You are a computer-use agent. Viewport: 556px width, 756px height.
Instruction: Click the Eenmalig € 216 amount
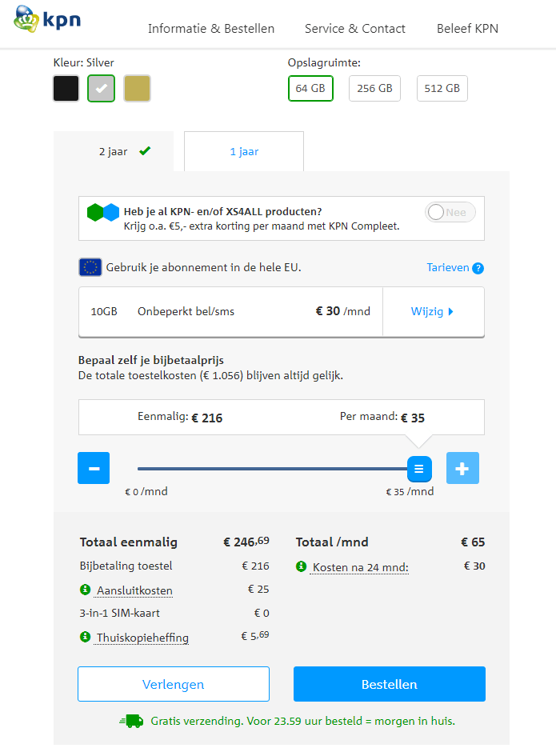tap(207, 418)
